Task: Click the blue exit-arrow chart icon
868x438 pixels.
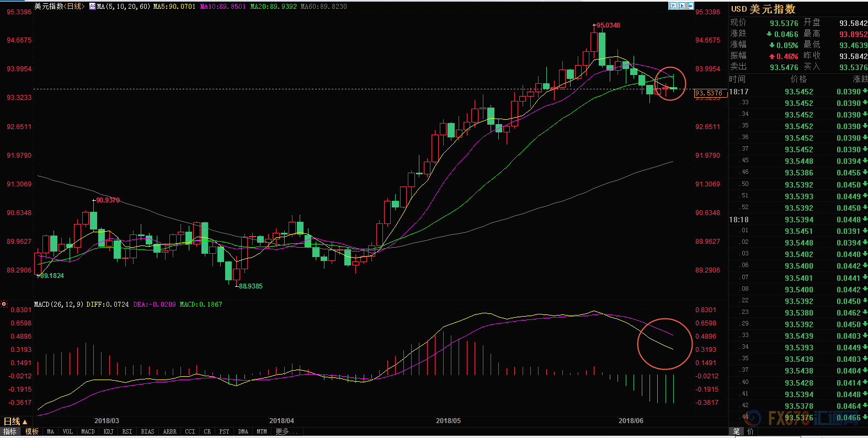Action: [x=690, y=6]
